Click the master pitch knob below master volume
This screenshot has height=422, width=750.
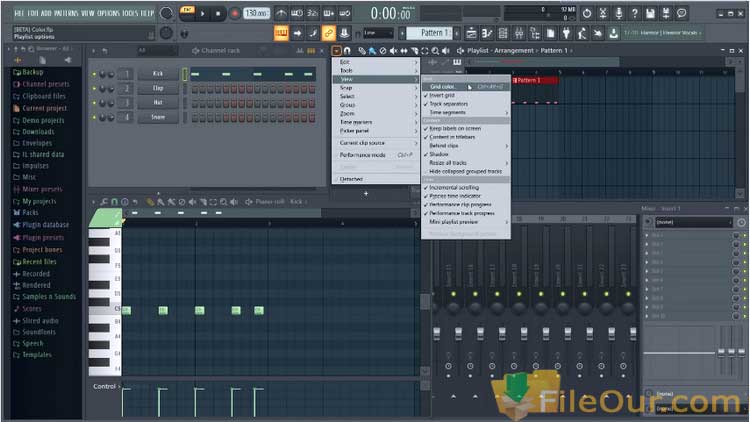point(166,33)
